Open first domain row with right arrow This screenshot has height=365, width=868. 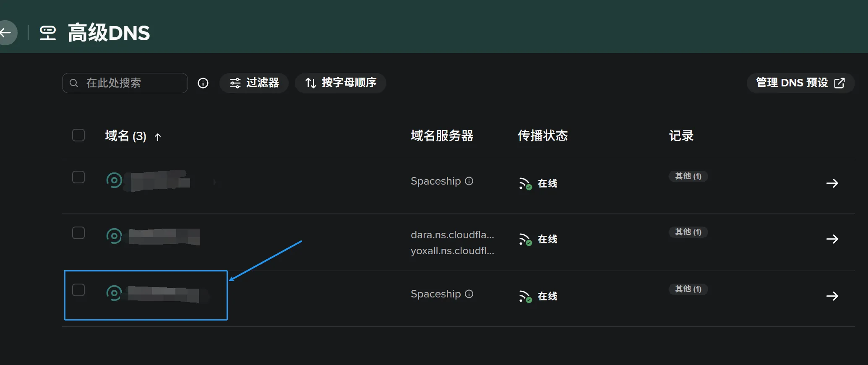click(832, 183)
